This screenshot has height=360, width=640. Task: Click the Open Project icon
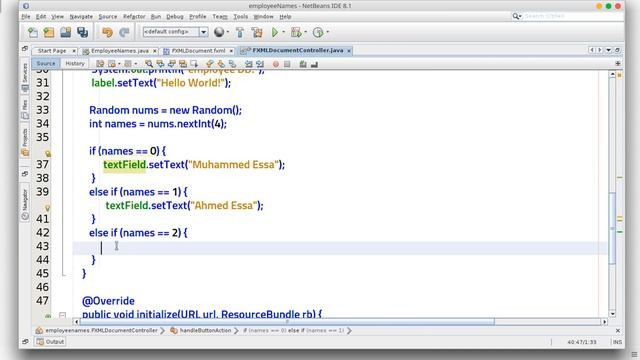click(x=65, y=32)
